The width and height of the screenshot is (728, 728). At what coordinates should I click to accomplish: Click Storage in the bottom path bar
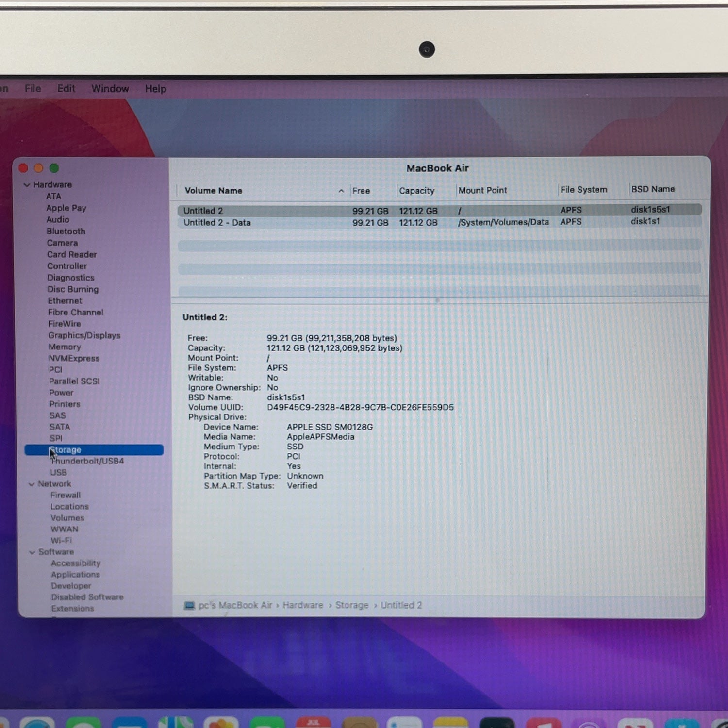tap(352, 605)
